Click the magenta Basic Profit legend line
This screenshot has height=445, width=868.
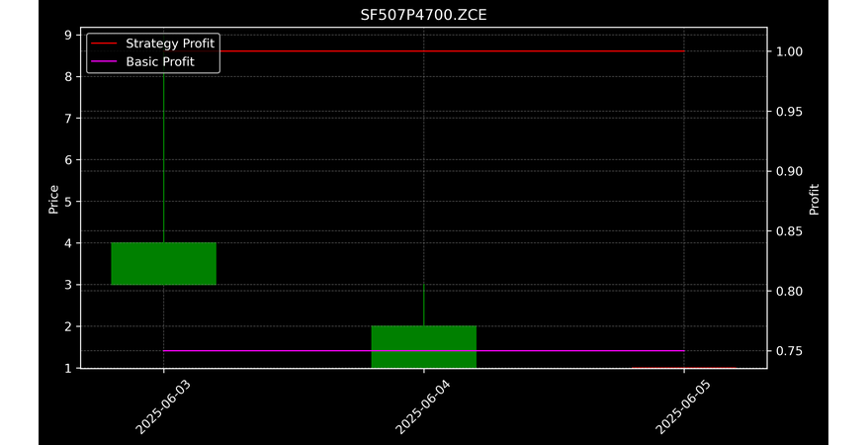click(104, 61)
